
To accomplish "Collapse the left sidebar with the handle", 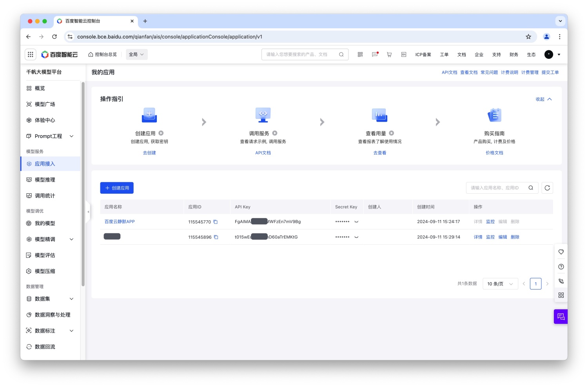I will tap(88, 212).
